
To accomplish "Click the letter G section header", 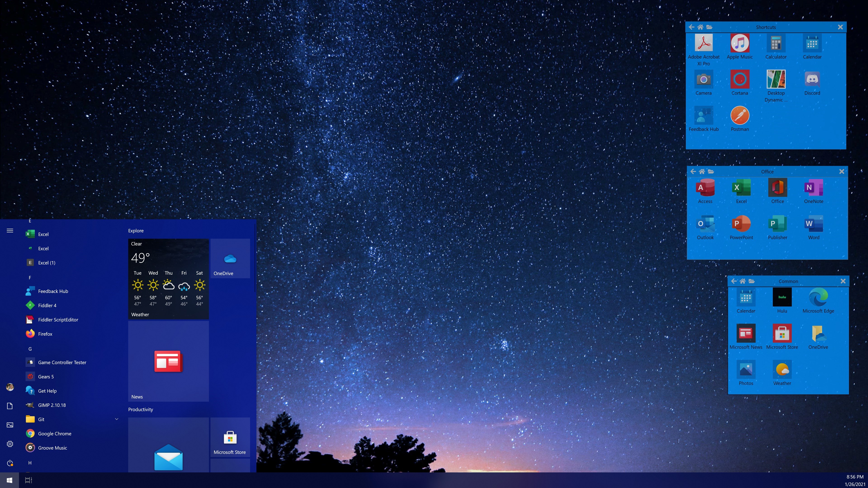I will click(x=30, y=349).
